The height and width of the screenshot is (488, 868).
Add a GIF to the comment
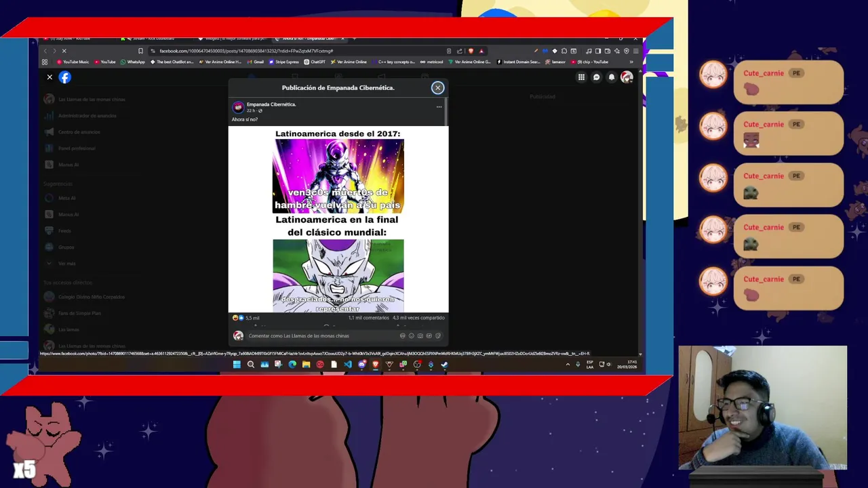click(x=429, y=335)
